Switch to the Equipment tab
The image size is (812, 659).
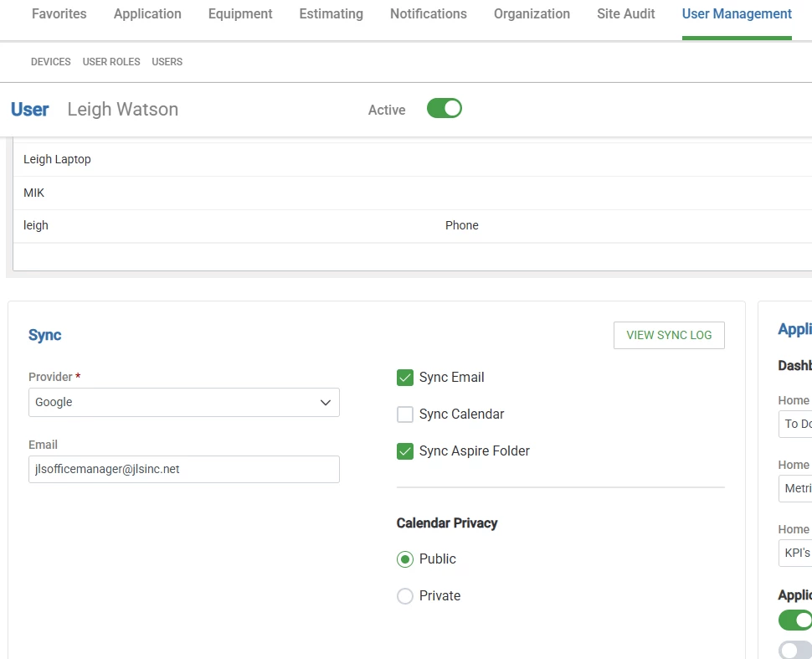[240, 14]
